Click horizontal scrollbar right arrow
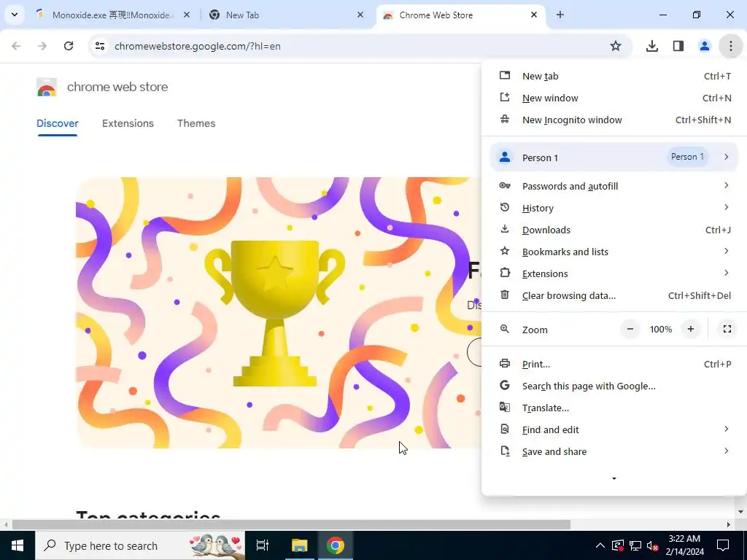The width and height of the screenshot is (747, 560). [x=729, y=525]
